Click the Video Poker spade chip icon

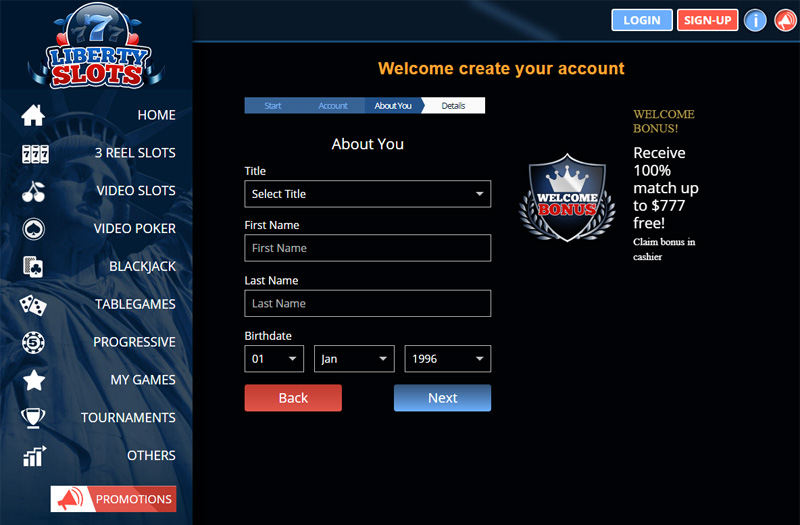click(x=34, y=229)
